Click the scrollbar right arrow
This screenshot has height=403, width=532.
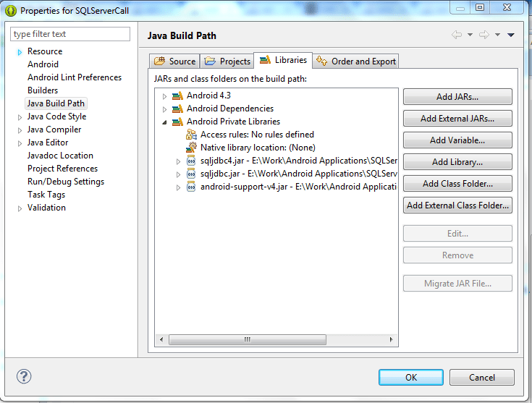tap(391, 339)
